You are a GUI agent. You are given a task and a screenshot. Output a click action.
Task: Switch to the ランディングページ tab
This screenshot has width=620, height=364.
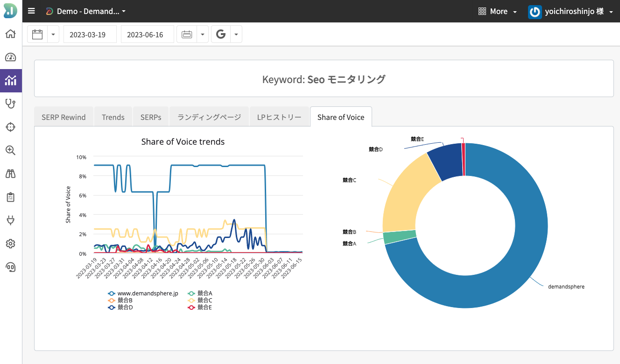[x=209, y=117]
